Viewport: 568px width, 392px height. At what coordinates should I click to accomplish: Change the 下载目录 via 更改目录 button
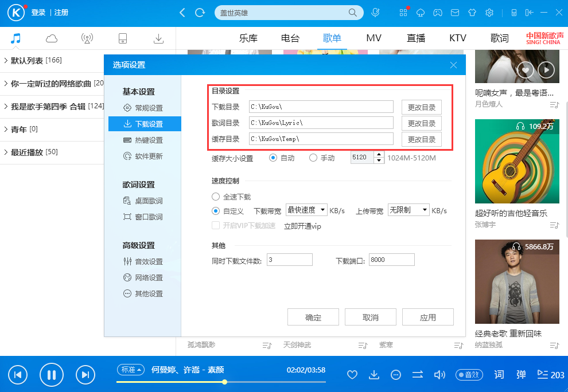[x=421, y=107]
